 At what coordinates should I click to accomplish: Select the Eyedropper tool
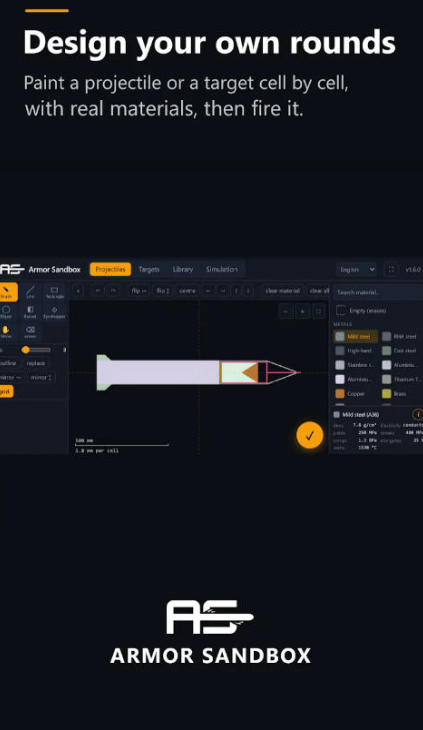pos(54,311)
